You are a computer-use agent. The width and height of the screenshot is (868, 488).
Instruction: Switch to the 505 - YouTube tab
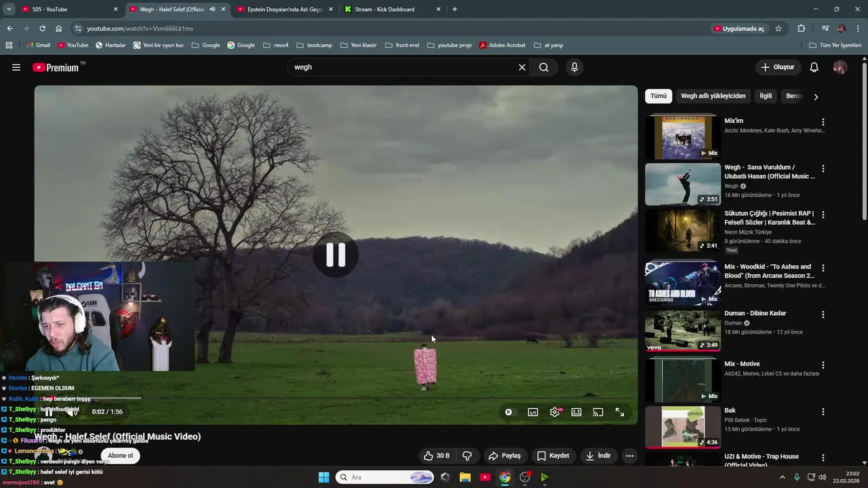[68, 9]
